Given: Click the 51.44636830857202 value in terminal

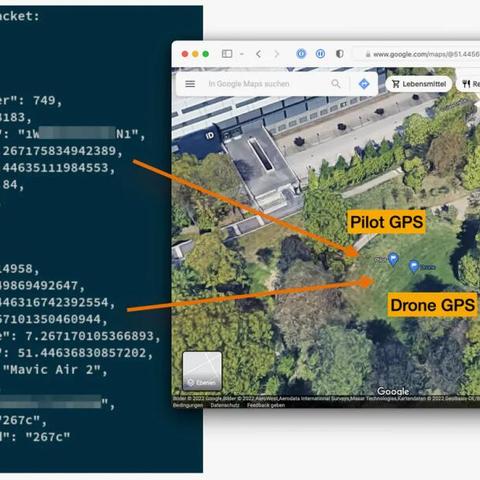Looking at the screenshot, I should click(82, 353).
